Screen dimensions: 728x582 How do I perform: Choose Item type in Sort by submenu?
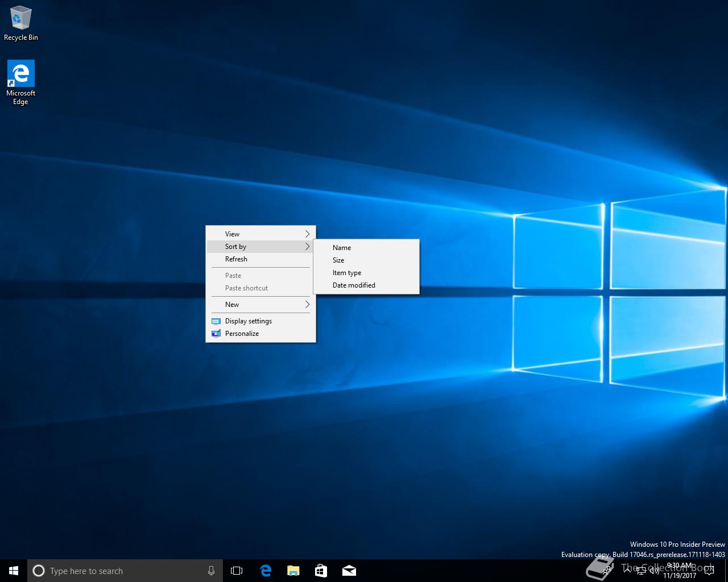pos(347,273)
